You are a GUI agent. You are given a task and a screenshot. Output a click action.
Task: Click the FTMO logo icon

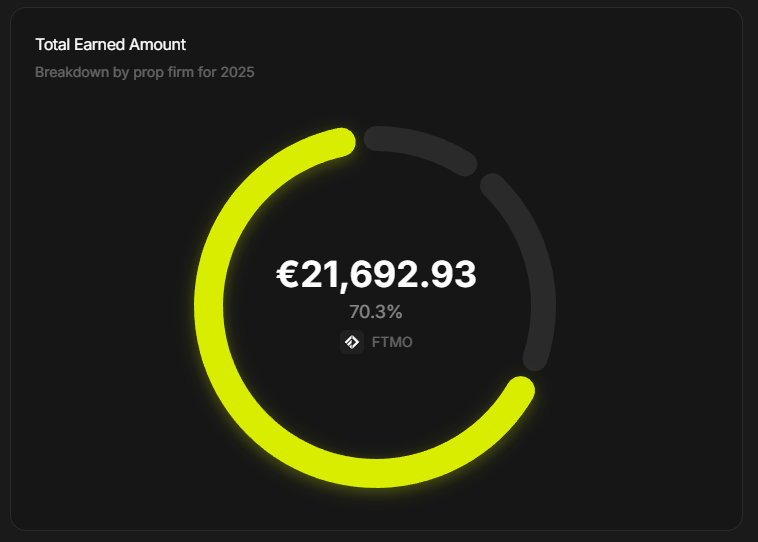click(352, 342)
